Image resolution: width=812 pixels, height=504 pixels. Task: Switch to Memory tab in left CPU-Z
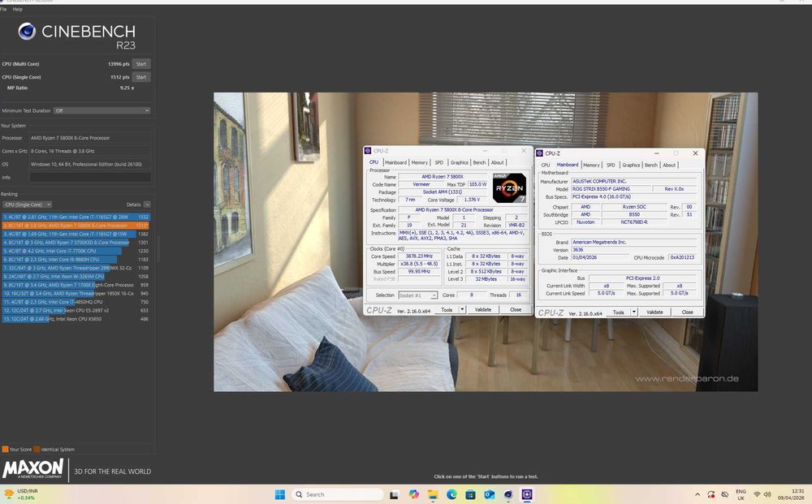[x=420, y=162]
